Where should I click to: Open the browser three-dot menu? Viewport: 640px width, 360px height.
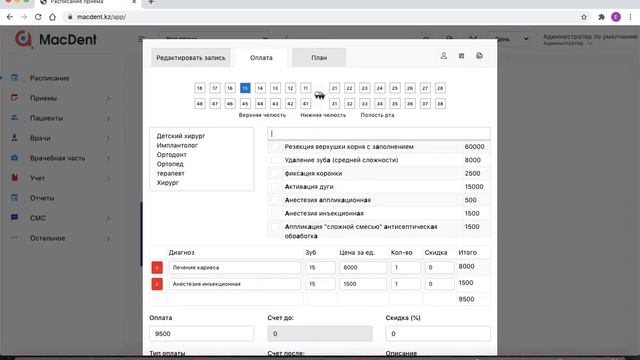631,17
